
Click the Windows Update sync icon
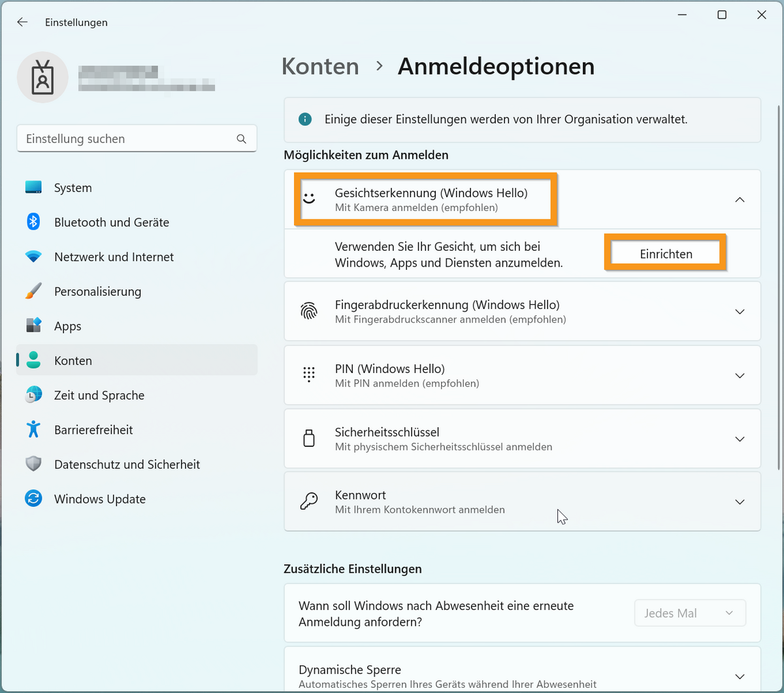pos(33,499)
